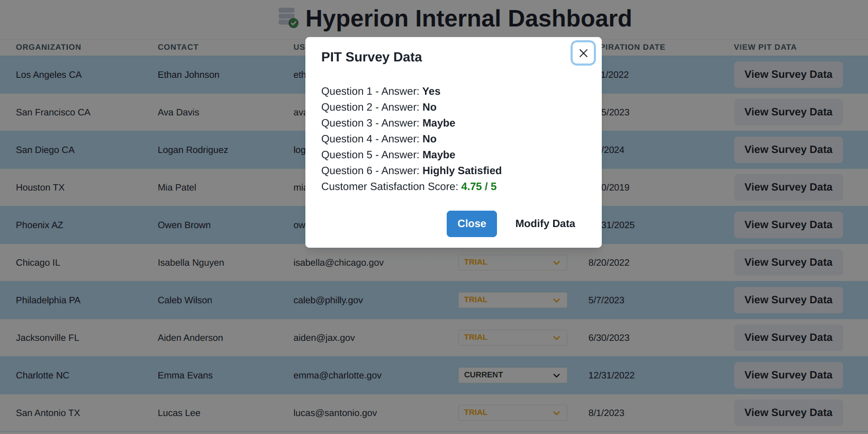Click the contact name Emma Evans
Screen dimensions: 868x434
[185, 375]
